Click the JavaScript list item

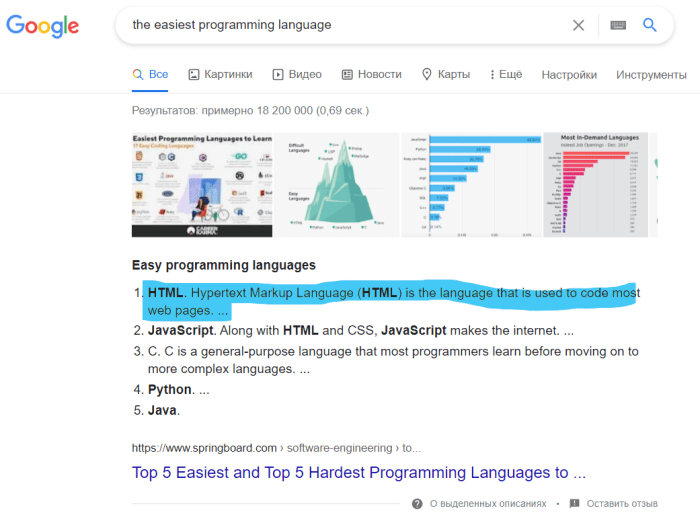pyautogui.click(x=361, y=330)
